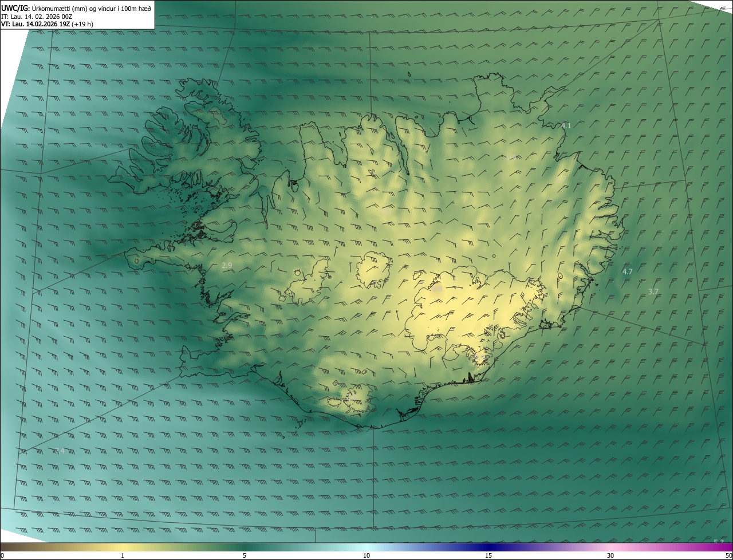Click the "1" label on the color scale

123,556
